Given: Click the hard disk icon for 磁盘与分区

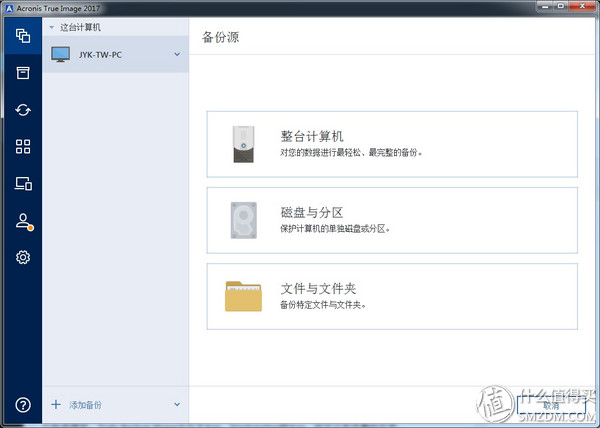Looking at the screenshot, I should tap(244, 220).
